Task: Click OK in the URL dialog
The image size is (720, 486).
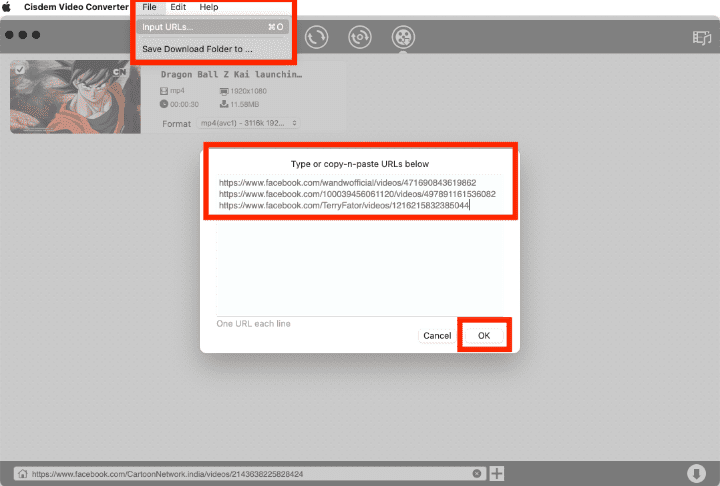Action: click(x=484, y=336)
